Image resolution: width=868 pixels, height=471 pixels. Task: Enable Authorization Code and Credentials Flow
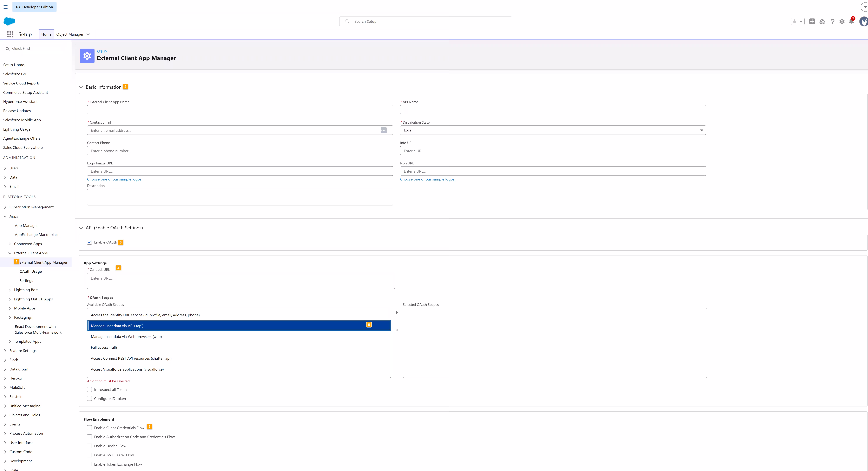coord(89,437)
